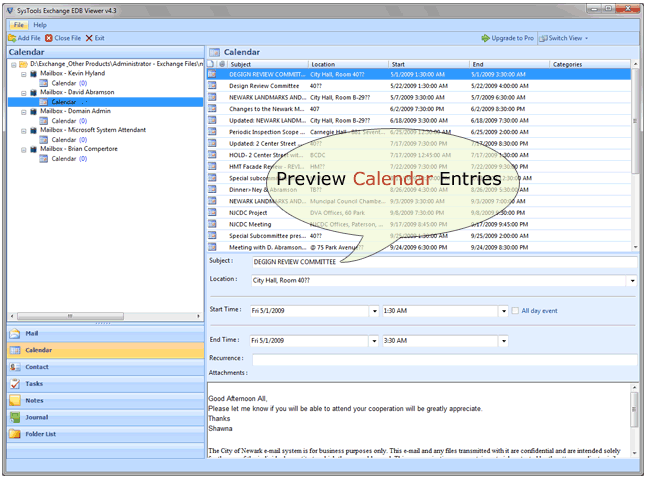
Task: Select Calendar under Brian Compertore mailbox
Action: [64, 159]
